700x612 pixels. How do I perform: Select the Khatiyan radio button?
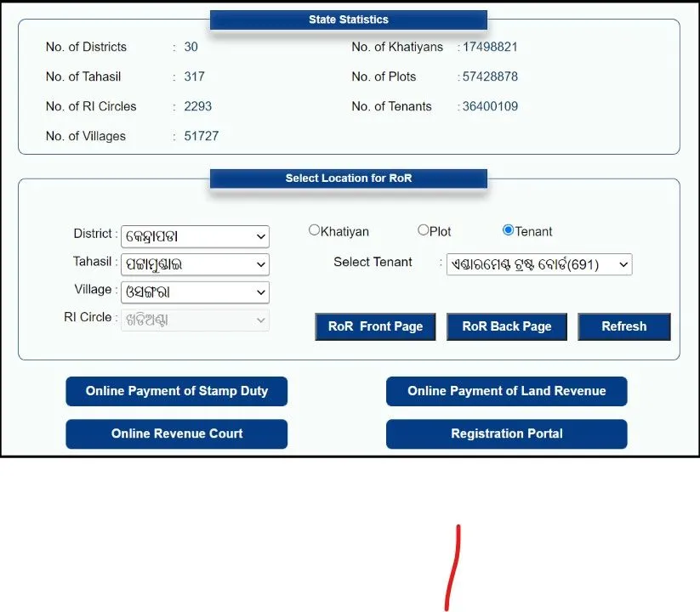coord(314,230)
